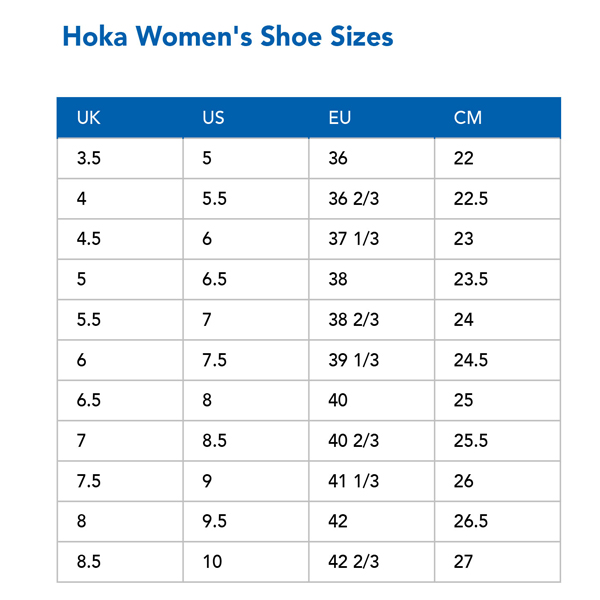
Task: Select the US column header
Action: coord(246,117)
